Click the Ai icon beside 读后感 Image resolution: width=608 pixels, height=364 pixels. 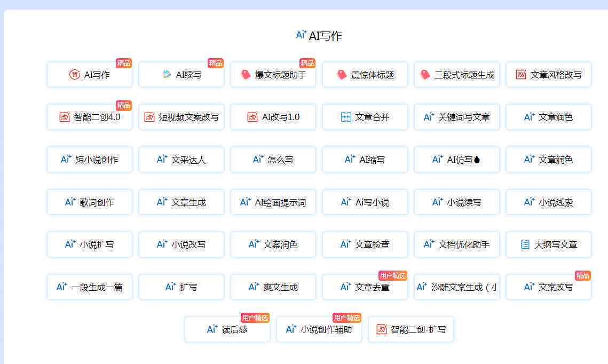212,329
